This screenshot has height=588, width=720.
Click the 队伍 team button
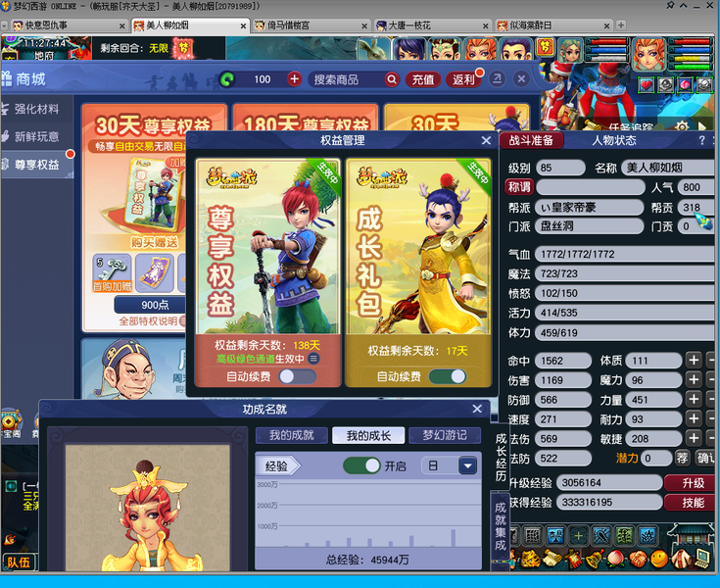click(19, 563)
